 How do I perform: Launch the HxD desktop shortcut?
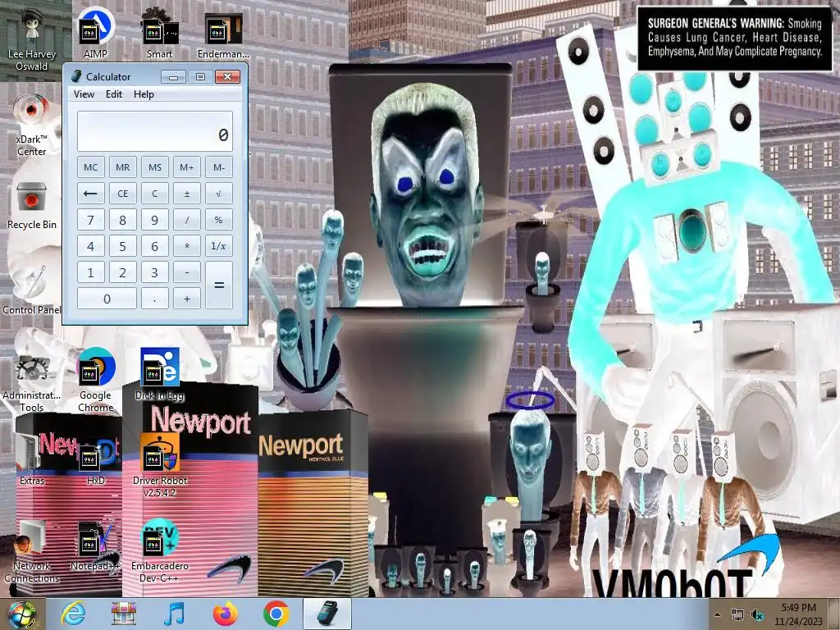click(x=96, y=461)
